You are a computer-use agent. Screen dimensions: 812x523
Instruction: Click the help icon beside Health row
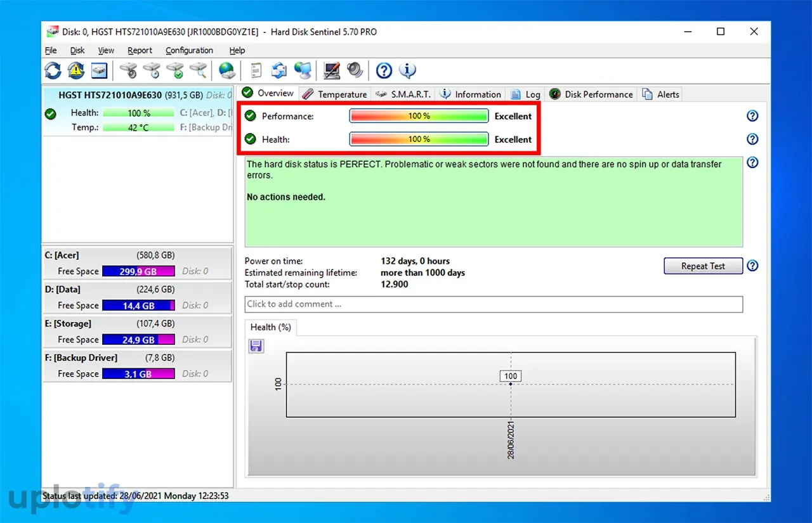coord(752,139)
